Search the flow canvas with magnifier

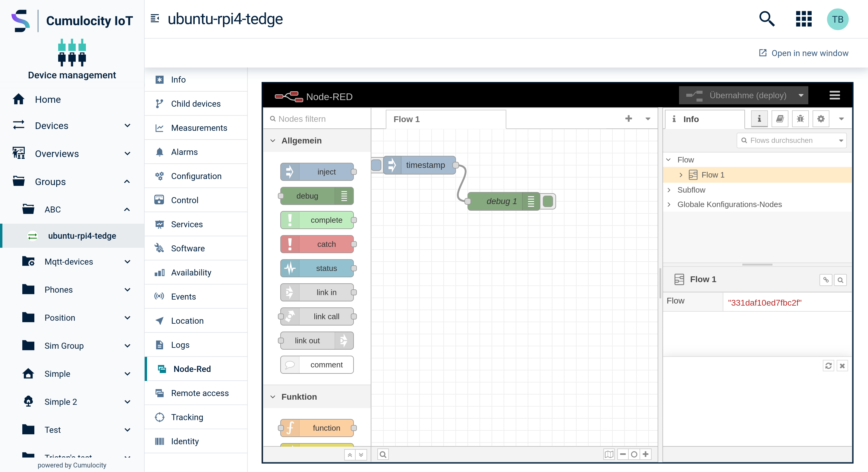point(383,455)
